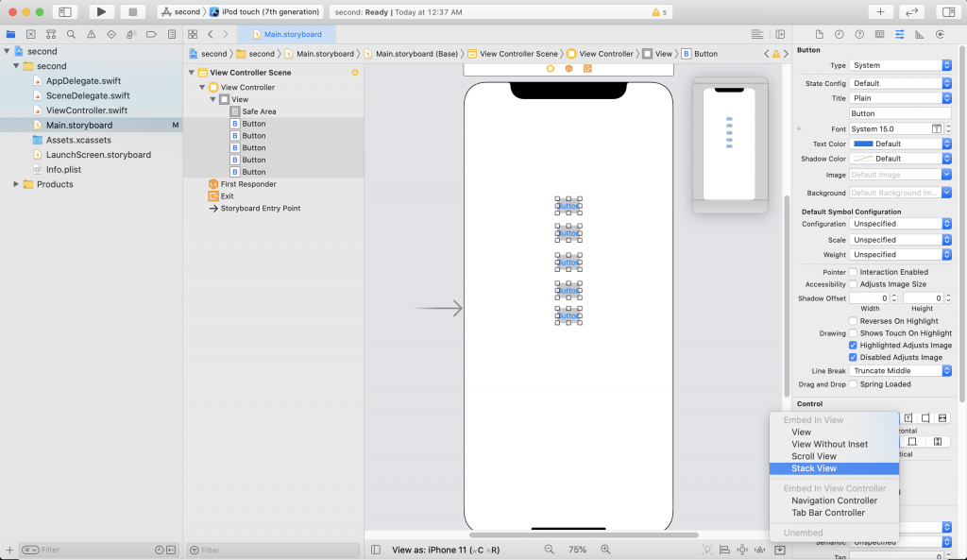967x560 pixels.
Task: Click the Text Color swatch
Action: pyautogui.click(x=863, y=144)
